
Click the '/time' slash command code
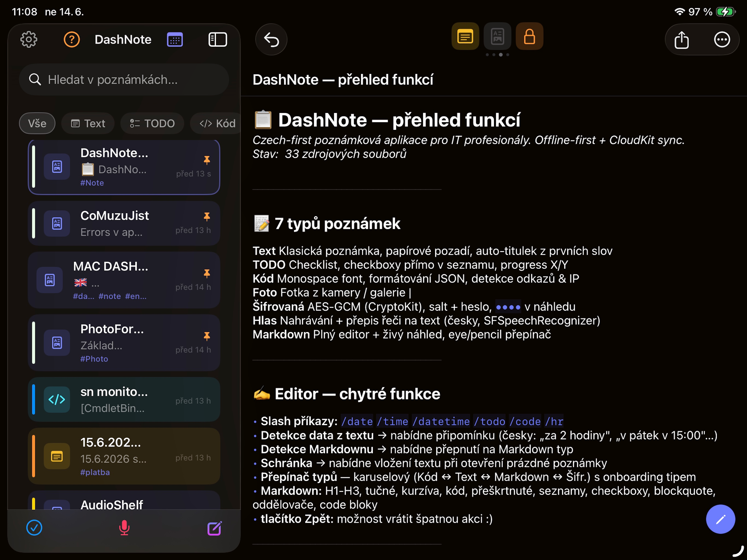pos(392,422)
